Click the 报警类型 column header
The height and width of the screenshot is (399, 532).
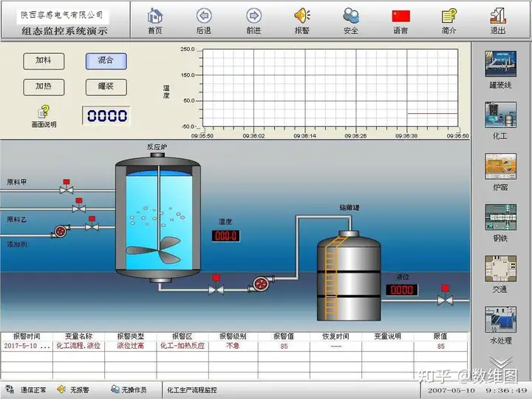[x=131, y=336]
